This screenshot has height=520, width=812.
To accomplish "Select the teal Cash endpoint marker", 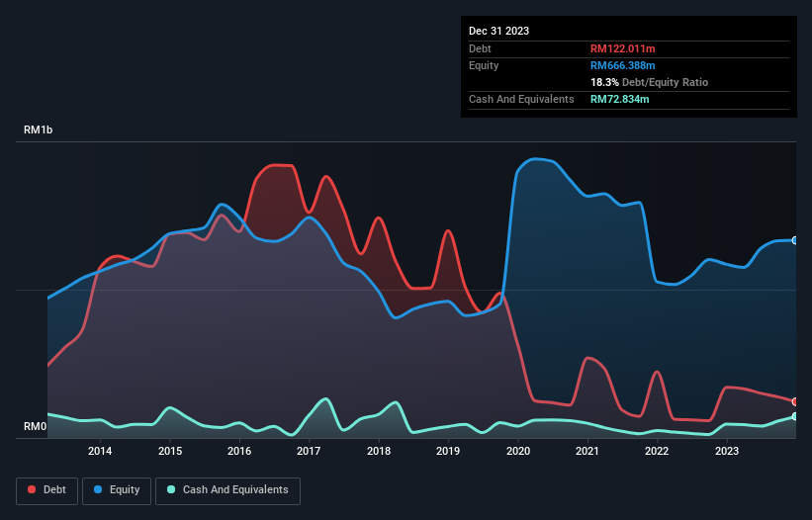I will (x=795, y=416).
